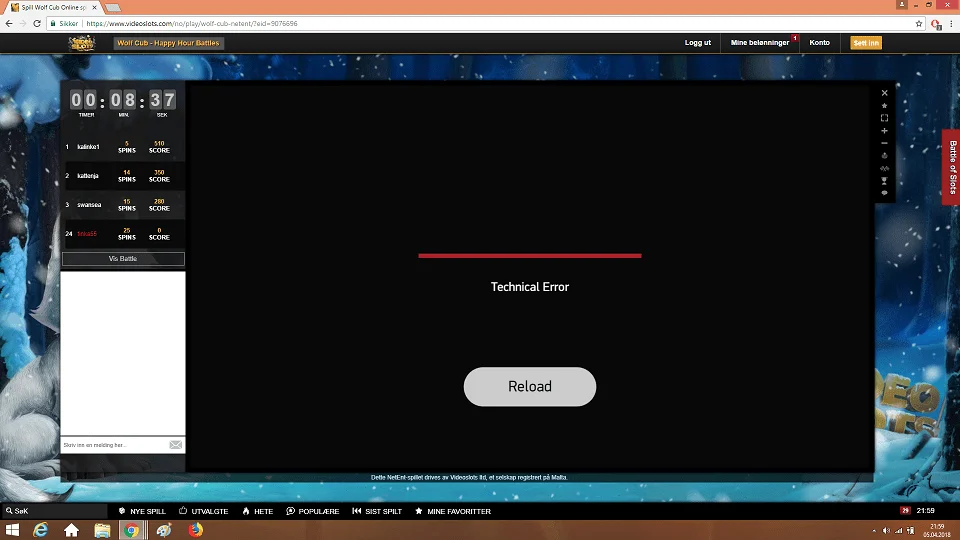Open Chrome three-dot menu
The width and height of the screenshot is (960, 540).
point(951,23)
